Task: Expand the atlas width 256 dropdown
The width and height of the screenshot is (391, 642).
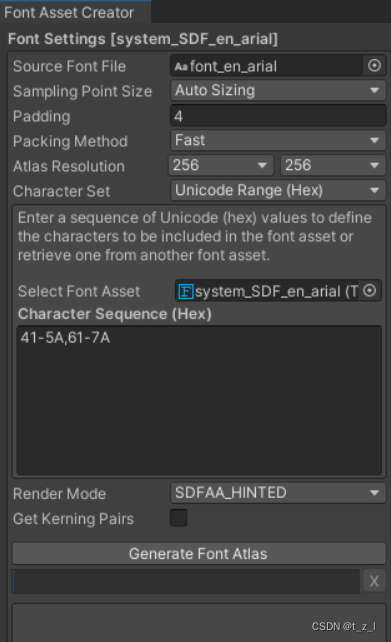Action: pyautogui.click(x=221, y=165)
